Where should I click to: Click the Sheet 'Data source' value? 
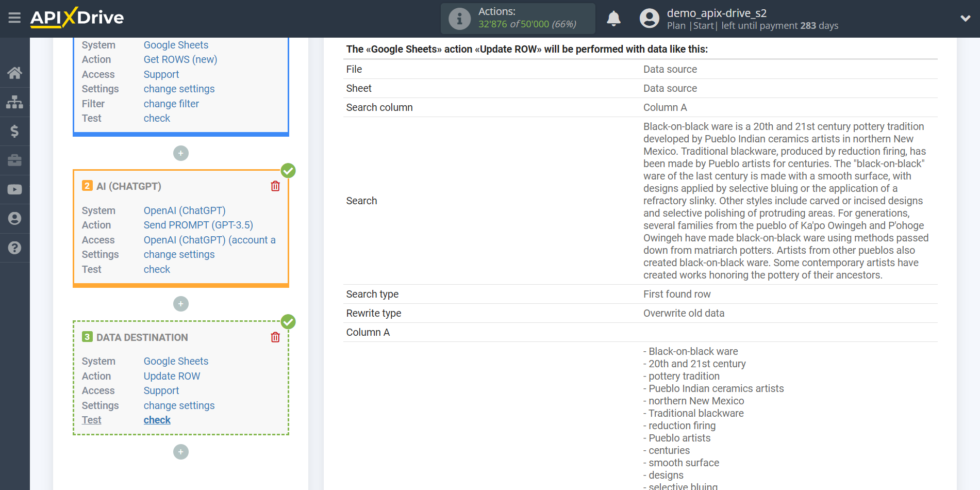click(670, 88)
